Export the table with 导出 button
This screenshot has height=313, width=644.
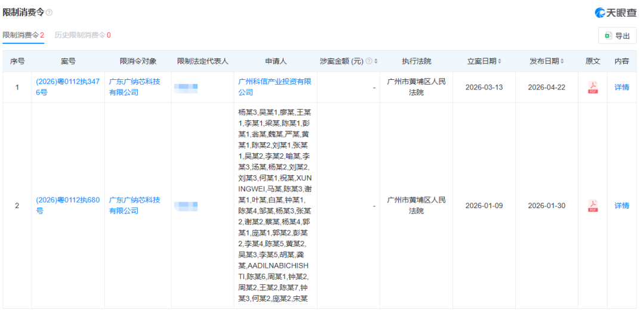[617, 36]
